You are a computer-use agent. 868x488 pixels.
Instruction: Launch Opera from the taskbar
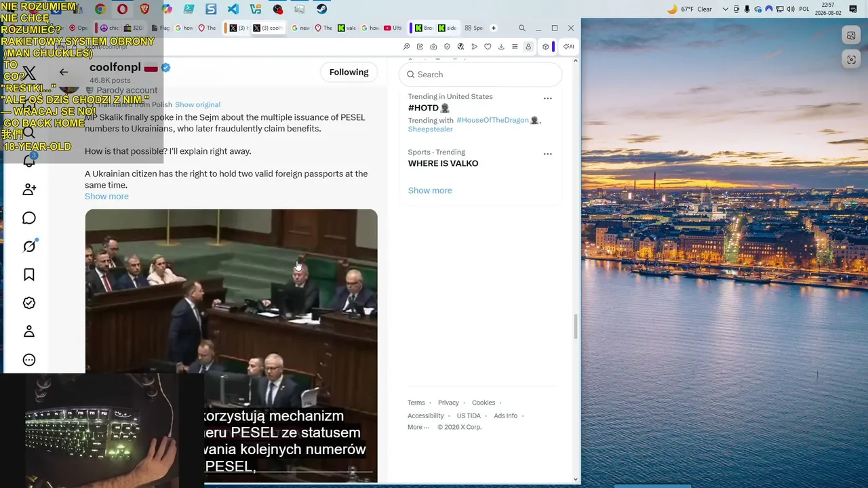click(122, 9)
